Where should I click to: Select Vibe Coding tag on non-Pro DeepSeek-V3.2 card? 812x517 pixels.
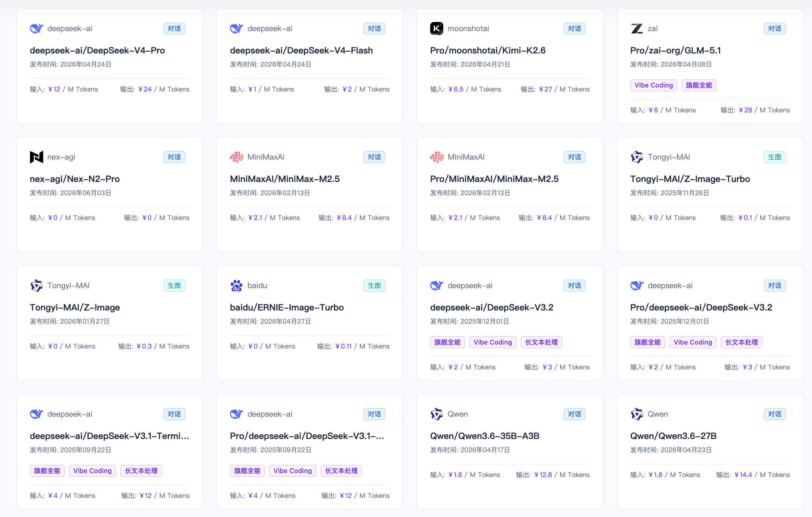coord(493,342)
